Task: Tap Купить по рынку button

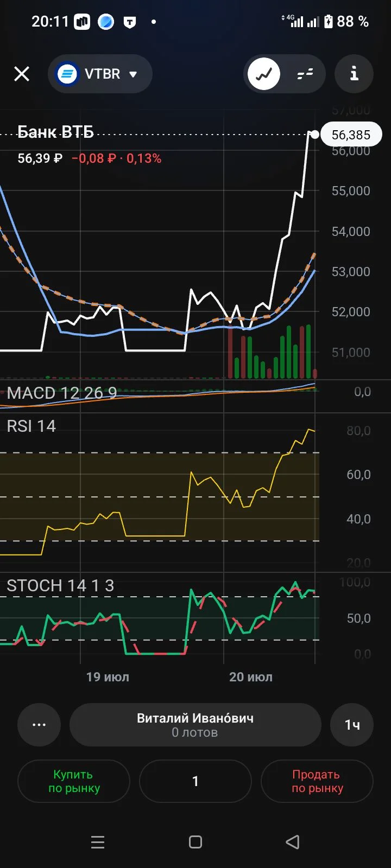Action: (x=74, y=781)
